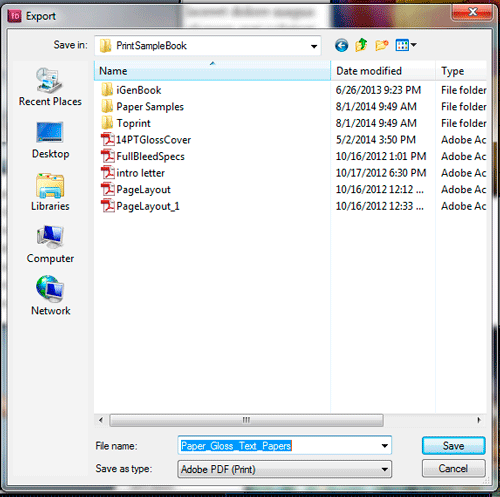Image resolution: width=500 pixels, height=497 pixels.
Task: Close the Export dialog
Action: pyautogui.click(x=473, y=12)
